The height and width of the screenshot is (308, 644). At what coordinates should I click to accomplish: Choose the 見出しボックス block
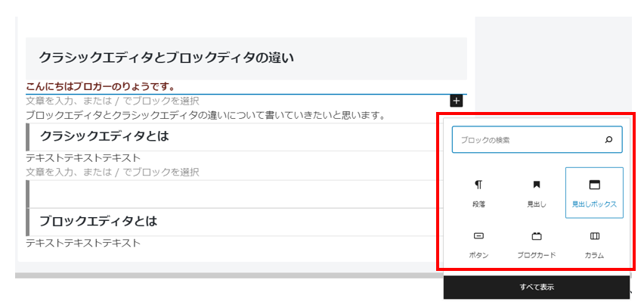[x=594, y=193]
